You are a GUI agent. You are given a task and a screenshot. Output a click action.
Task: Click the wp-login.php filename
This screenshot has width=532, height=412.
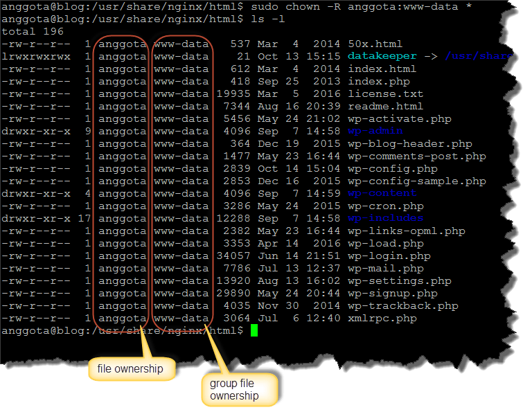[389, 256]
